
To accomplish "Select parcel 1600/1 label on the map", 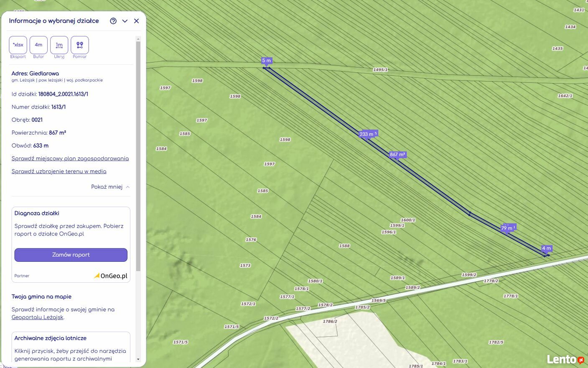I will (x=408, y=220).
